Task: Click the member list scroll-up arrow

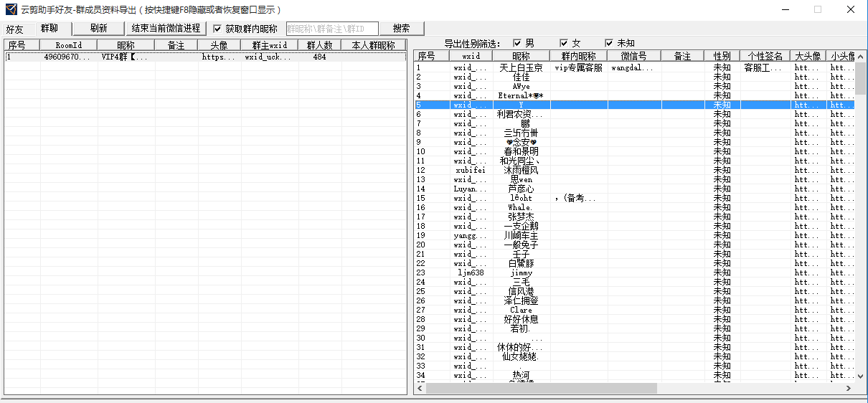Action: (x=861, y=56)
